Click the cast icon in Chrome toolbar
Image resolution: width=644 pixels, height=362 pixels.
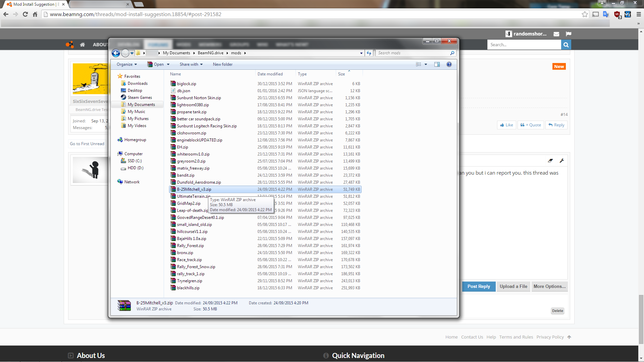click(x=595, y=14)
